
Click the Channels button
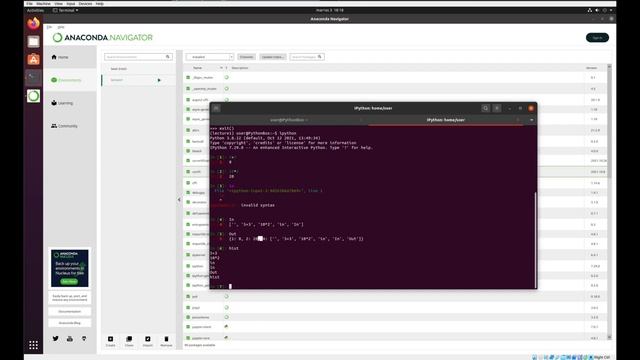tap(247, 57)
